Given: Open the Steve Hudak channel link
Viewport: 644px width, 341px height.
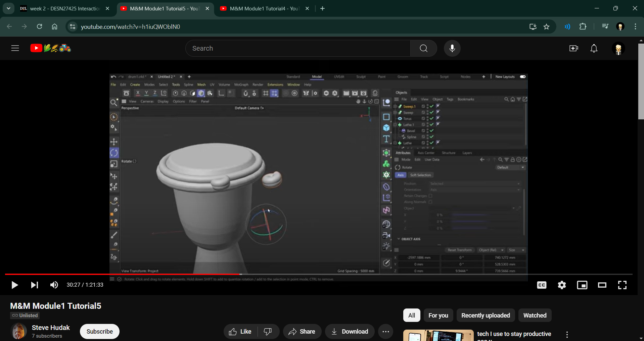Looking at the screenshot, I should click(51, 328).
